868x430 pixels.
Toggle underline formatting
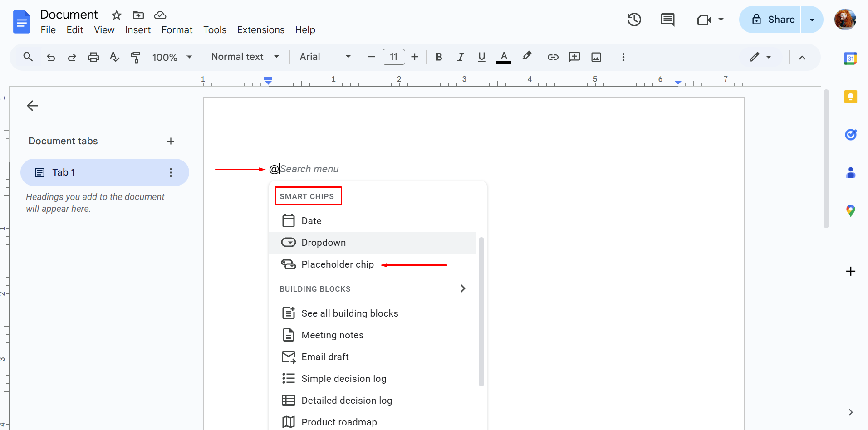point(481,57)
